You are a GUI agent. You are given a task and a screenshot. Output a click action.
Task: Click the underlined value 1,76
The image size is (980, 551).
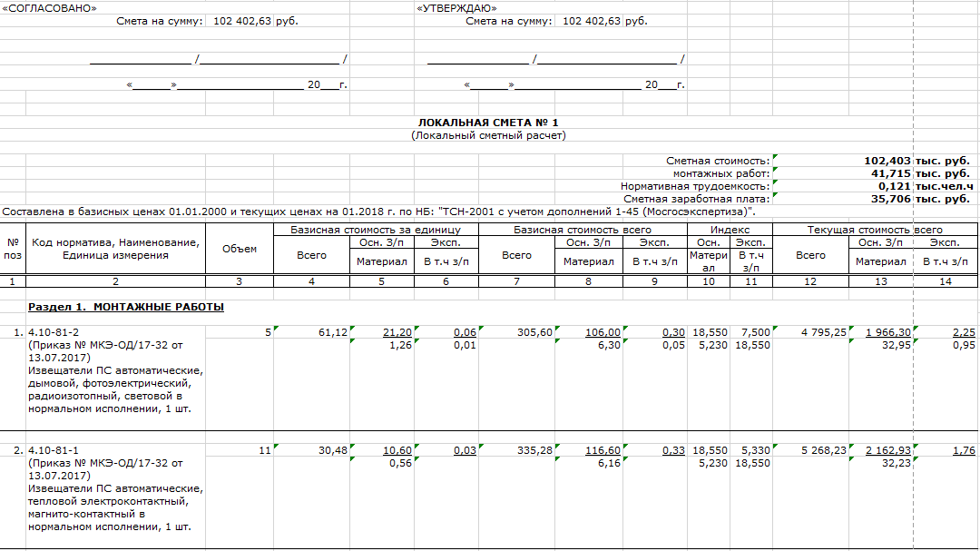pos(965,450)
